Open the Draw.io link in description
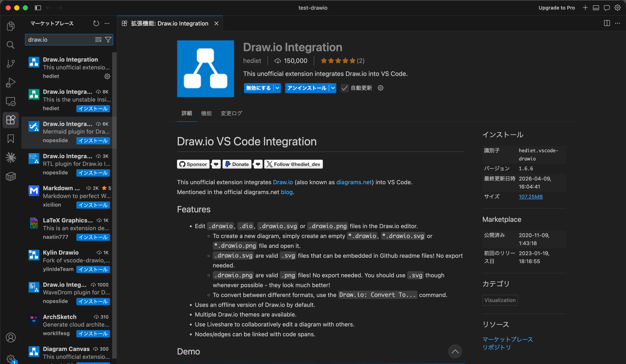Viewport: 626px width, 364px height. click(283, 182)
